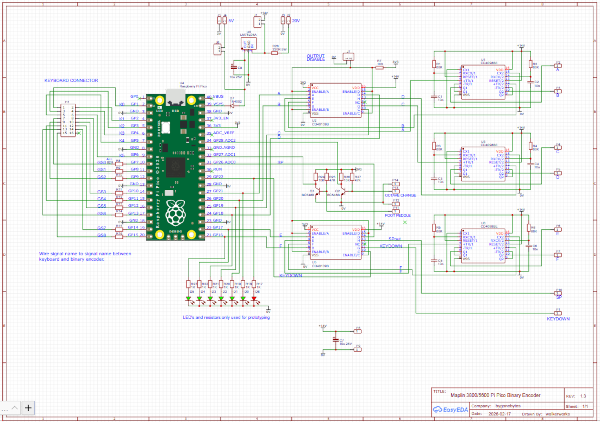Click the LEDs and resistors prototyping note
This screenshot has width=600, height=422.
[227, 316]
